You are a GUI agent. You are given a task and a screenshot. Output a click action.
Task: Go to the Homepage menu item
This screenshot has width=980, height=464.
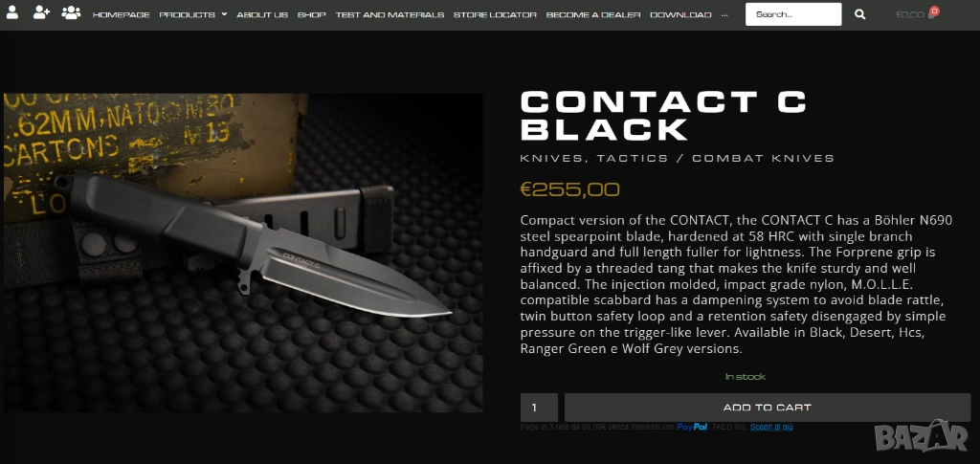coord(122,14)
